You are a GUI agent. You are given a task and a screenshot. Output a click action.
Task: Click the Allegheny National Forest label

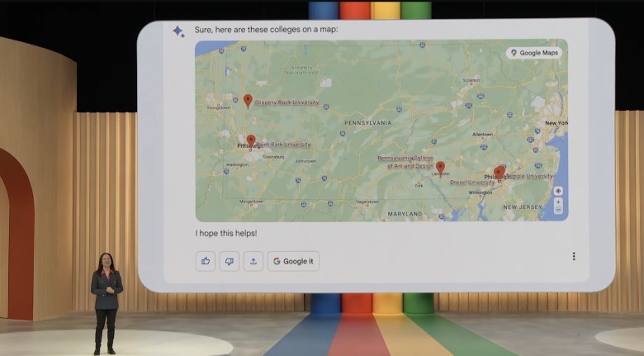[302, 70]
